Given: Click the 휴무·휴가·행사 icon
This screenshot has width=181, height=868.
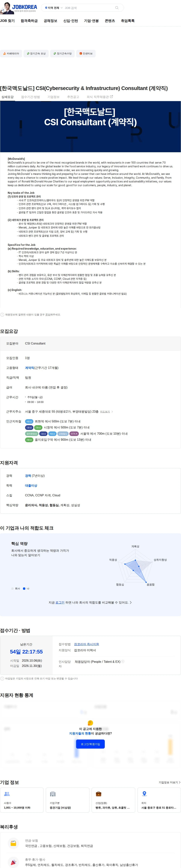Looking at the screenshot, I should coord(14,862).
